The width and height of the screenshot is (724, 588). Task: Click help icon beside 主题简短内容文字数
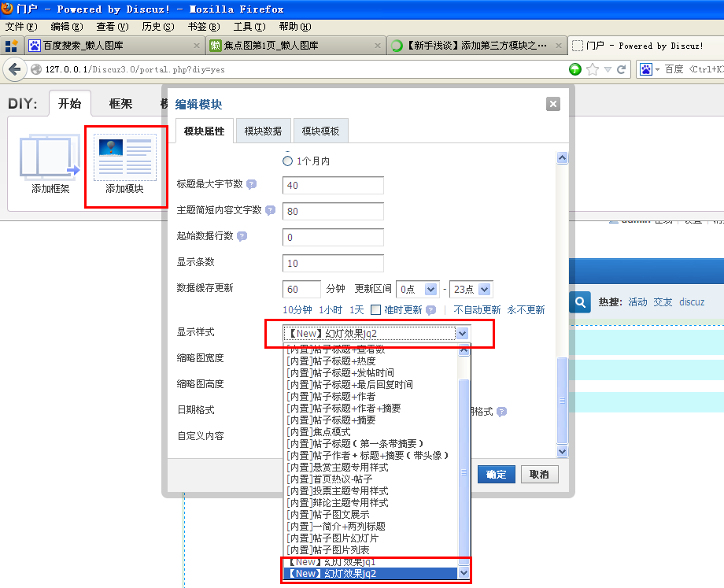click(x=270, y=210)
